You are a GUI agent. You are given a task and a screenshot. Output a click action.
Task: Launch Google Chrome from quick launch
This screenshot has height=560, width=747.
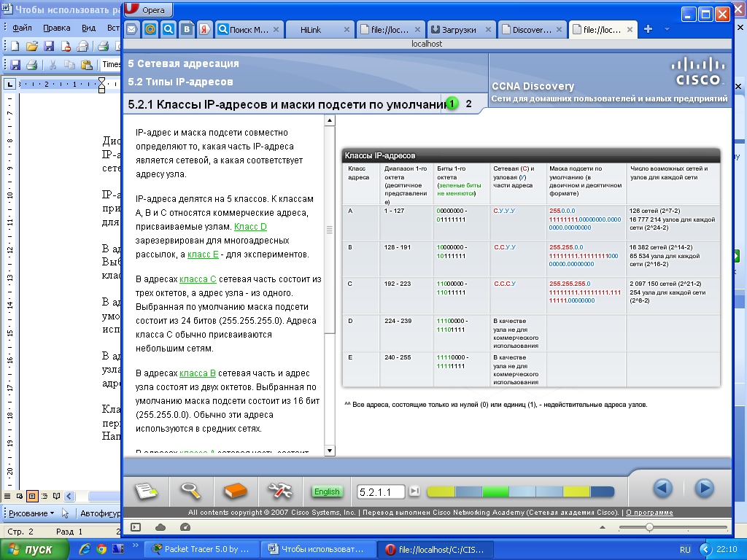(x=101, y=549)
